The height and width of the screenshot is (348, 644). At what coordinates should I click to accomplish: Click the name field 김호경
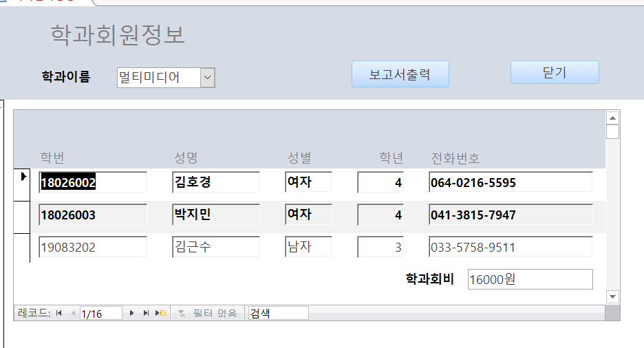tap(215, 182)
